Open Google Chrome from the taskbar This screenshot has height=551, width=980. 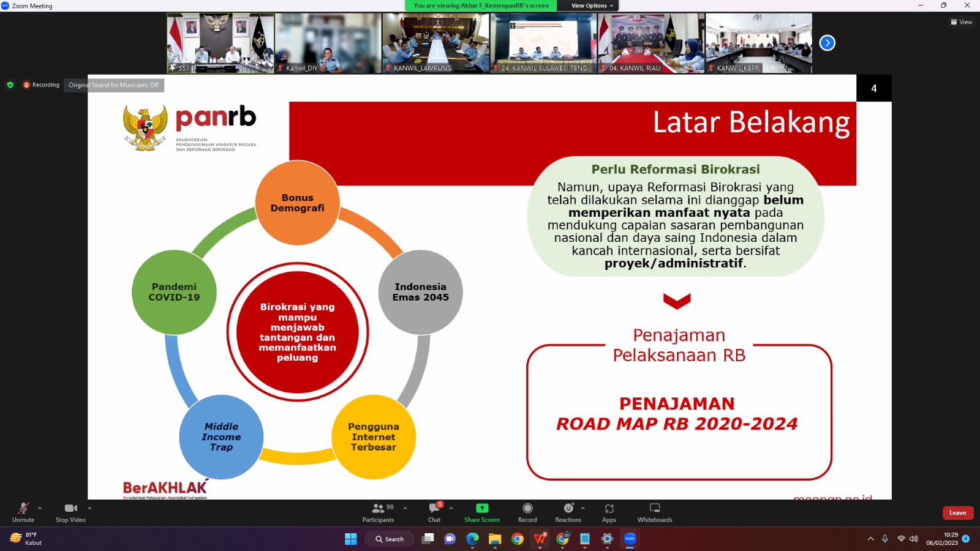(518, 539)
